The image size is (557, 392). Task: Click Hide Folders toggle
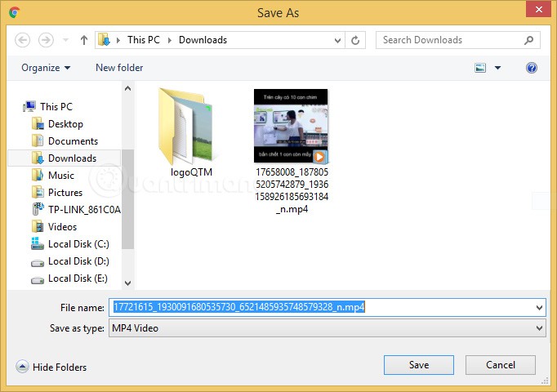[51, 367]
